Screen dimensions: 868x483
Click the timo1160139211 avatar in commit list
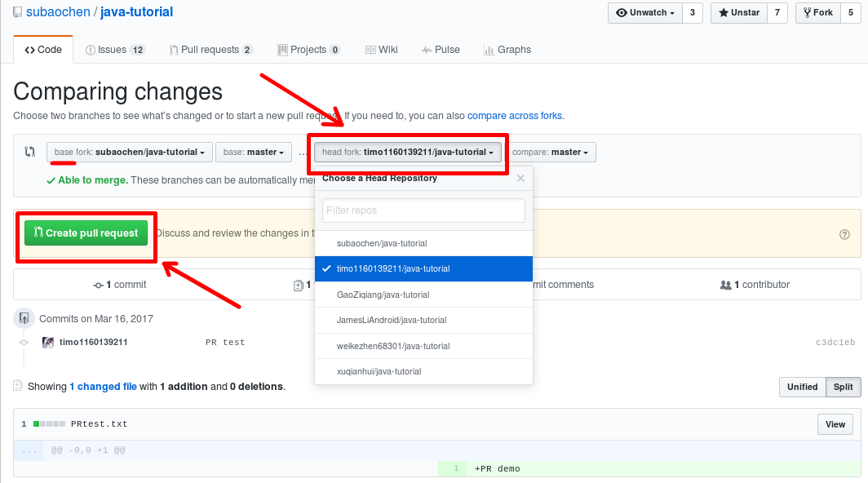[x=48, y=343]
